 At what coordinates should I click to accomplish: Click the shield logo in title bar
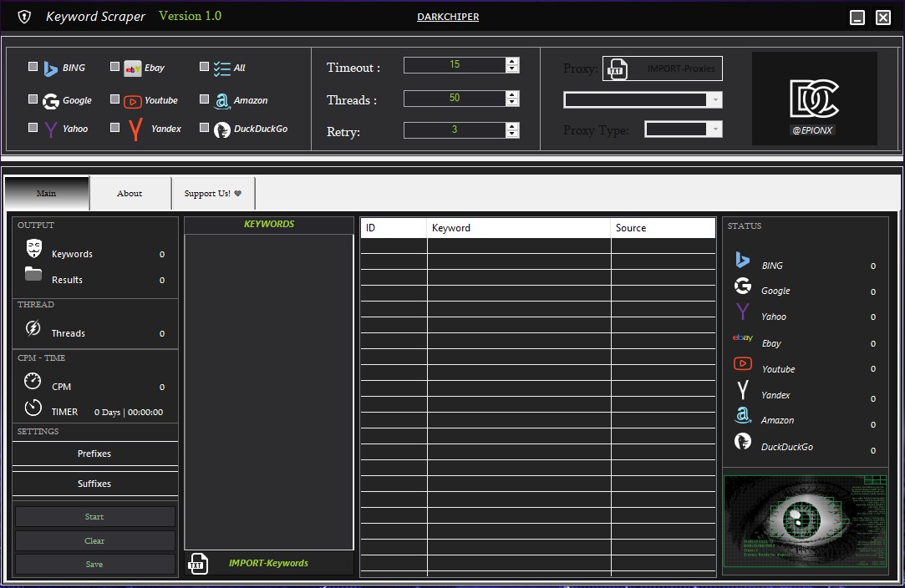pos(25,17)
